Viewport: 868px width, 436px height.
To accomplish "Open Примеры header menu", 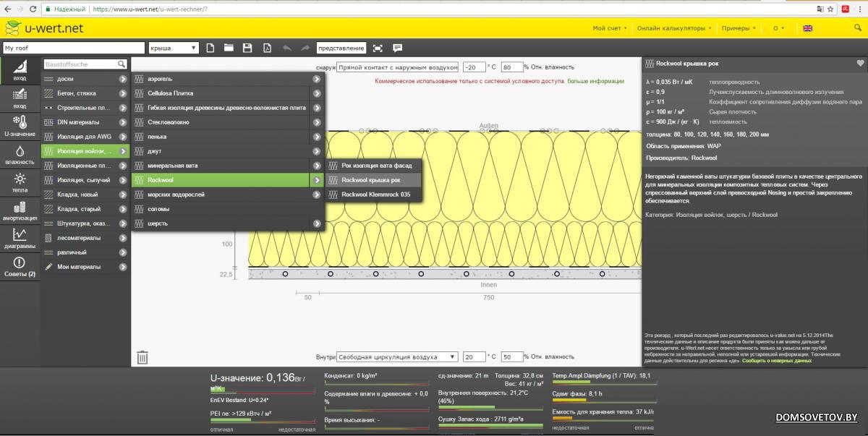I will pyautogui.click(x=739, y=28).
